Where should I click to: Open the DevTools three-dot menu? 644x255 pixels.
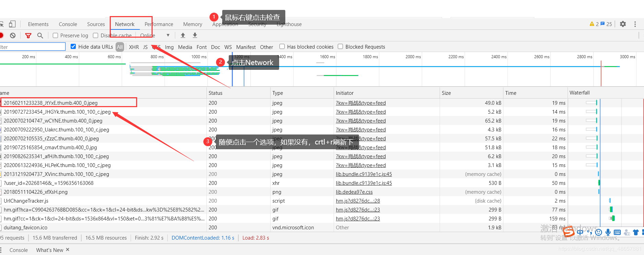tap(635, 24)
